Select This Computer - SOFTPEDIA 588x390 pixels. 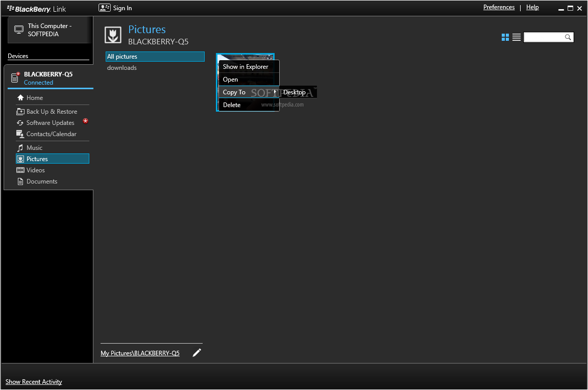pyautogui.click(x=50, y=30)
